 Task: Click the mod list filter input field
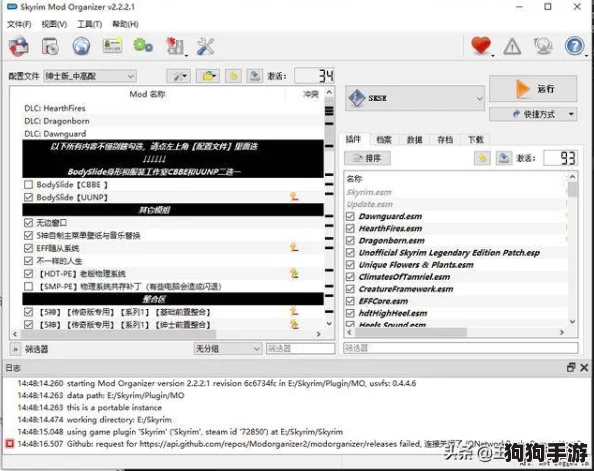[301, 349]
